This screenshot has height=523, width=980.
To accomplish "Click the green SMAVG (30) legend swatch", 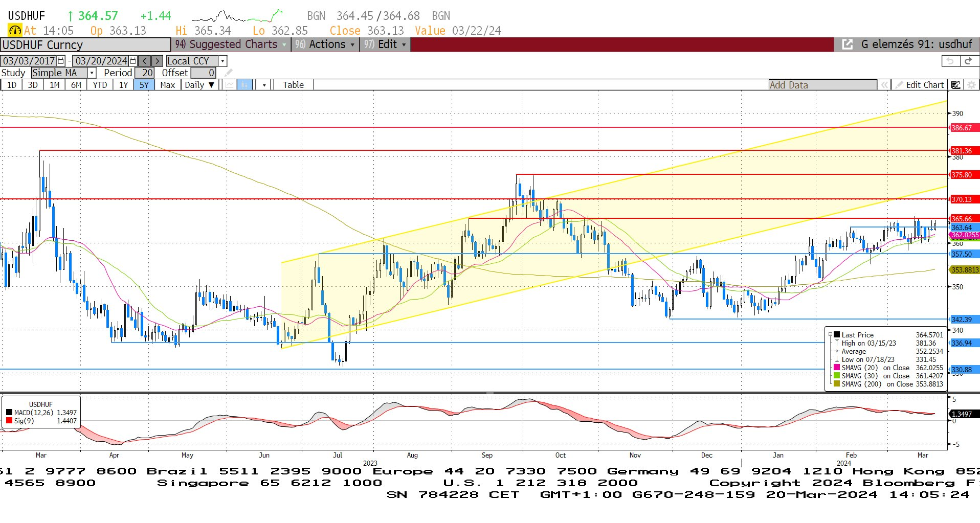I will tap(837, 376).
